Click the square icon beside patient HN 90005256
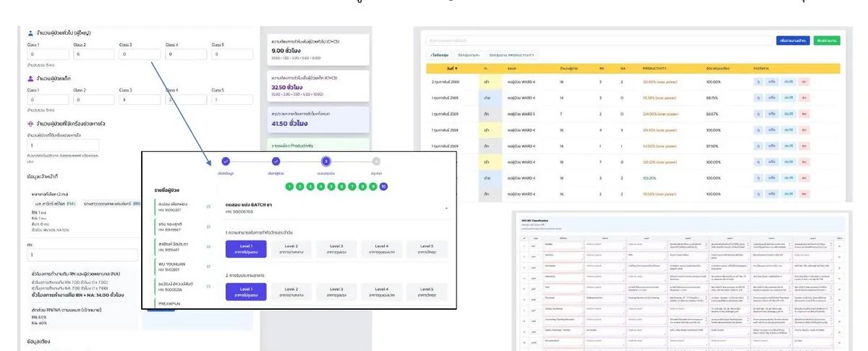This screenshot has height=351, width=868. click(208, 287)
